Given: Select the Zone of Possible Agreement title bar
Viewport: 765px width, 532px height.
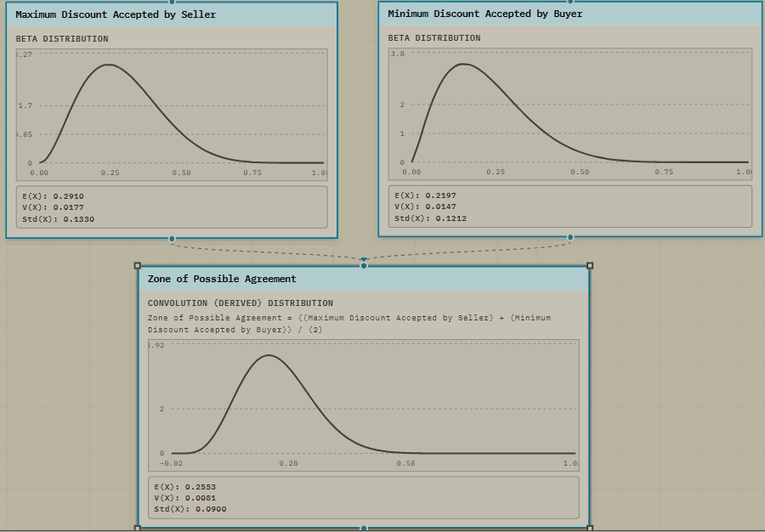Looking at the screenshot, I should [x=364, y=279].
